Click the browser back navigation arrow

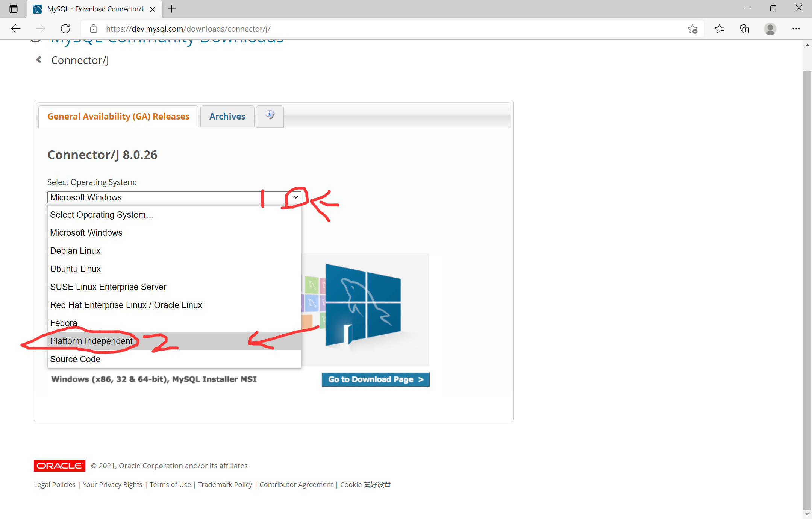tap(16, 28)
